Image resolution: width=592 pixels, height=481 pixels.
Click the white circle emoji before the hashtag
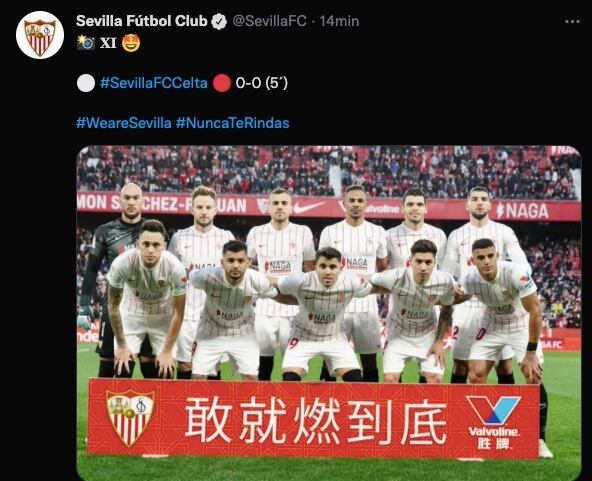click(86, 83)
